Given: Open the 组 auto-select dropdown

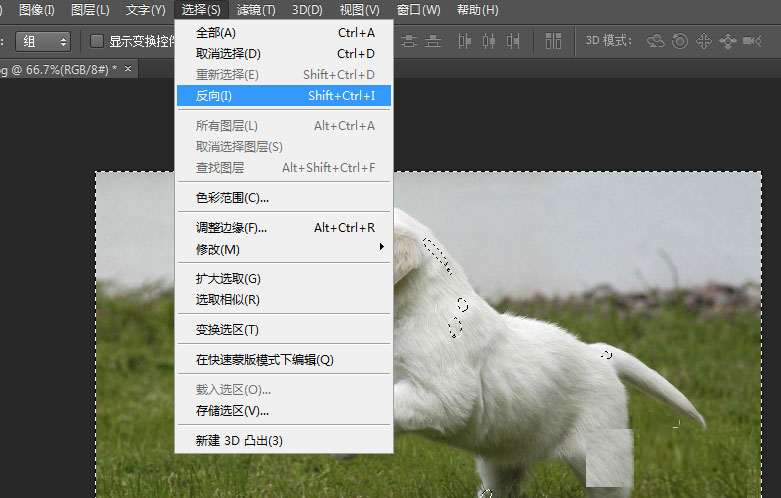Looking at the screenshot, I should click(48, 41).
